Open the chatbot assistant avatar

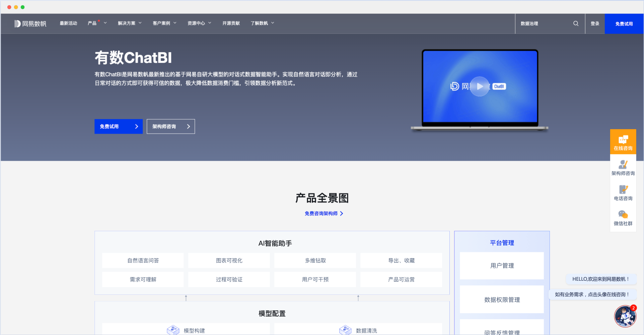coord(625,316)
